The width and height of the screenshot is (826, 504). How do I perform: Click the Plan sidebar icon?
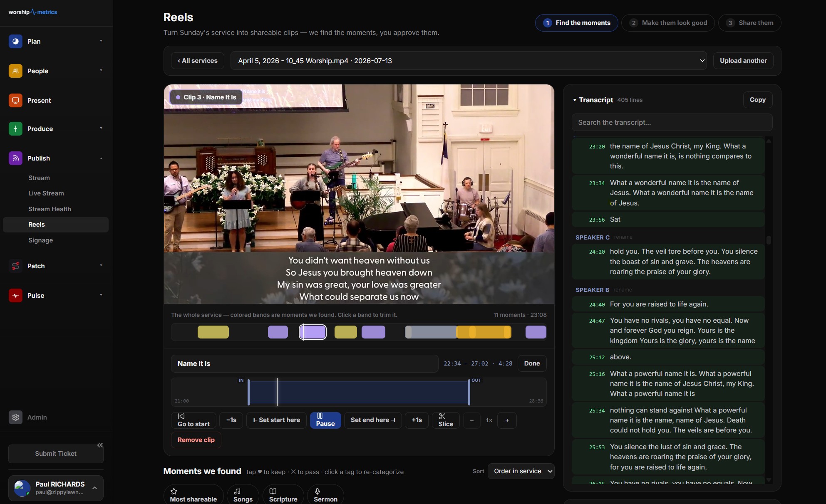tap(15, 42)
